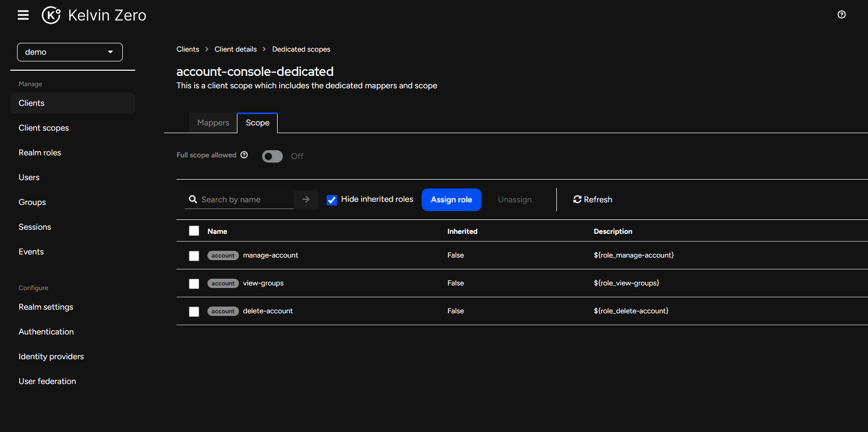The height and width of the screenshot is (432, 868).
Task: Click the Kelvin Zero logo icon
Action: pos(51,15)
